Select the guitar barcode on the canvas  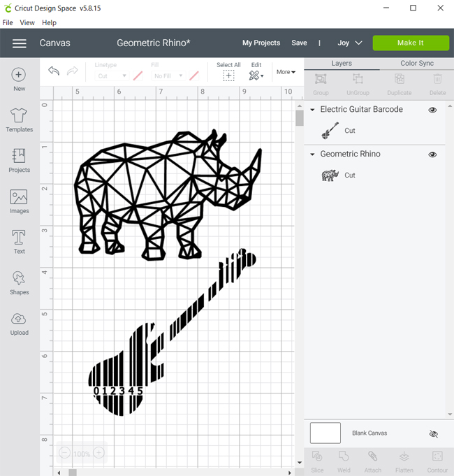[x=172, y=332]
